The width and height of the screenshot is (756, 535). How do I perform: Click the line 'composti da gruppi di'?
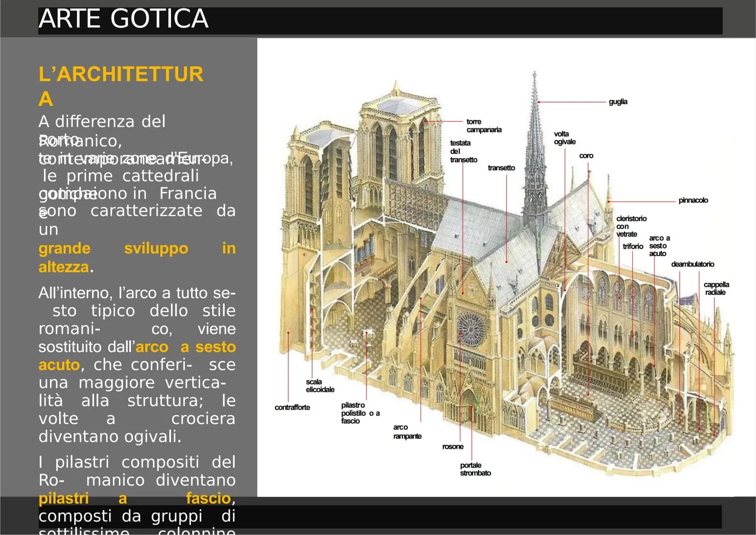click(x=137, y=516)
